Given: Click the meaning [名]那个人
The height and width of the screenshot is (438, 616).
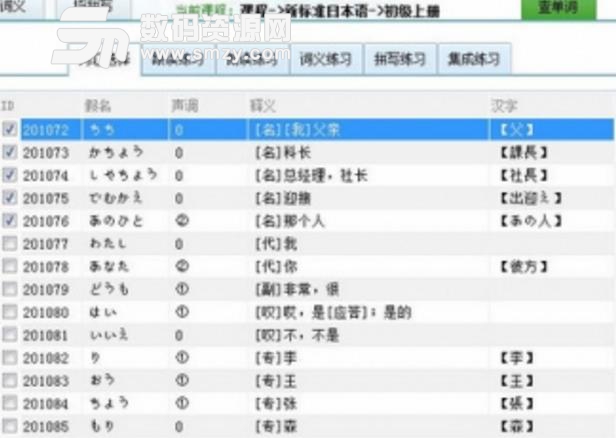Looking at the screenshot, I should pyautogui.click(x=290, y=221).
